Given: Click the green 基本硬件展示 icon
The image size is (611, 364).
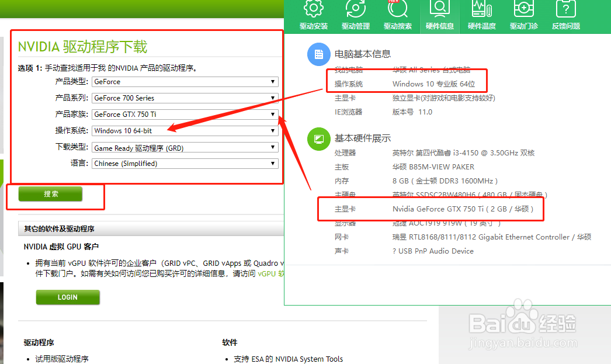Looking at the screenshot, I should [x=318, y=139].
